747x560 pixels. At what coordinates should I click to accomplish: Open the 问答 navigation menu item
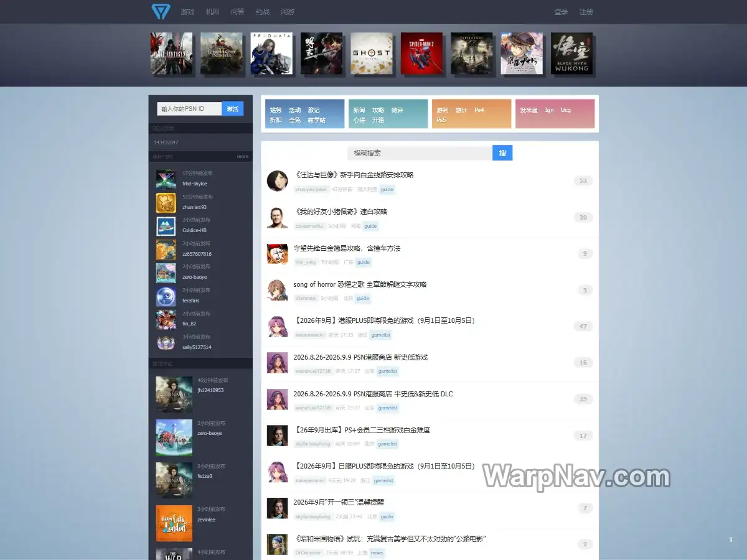[237, 12]
